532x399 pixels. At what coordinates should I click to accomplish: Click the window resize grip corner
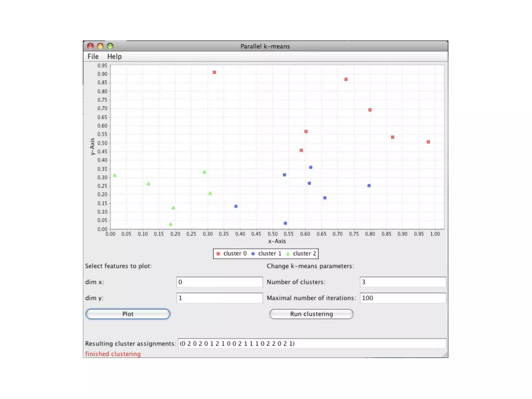pos(445,355)
